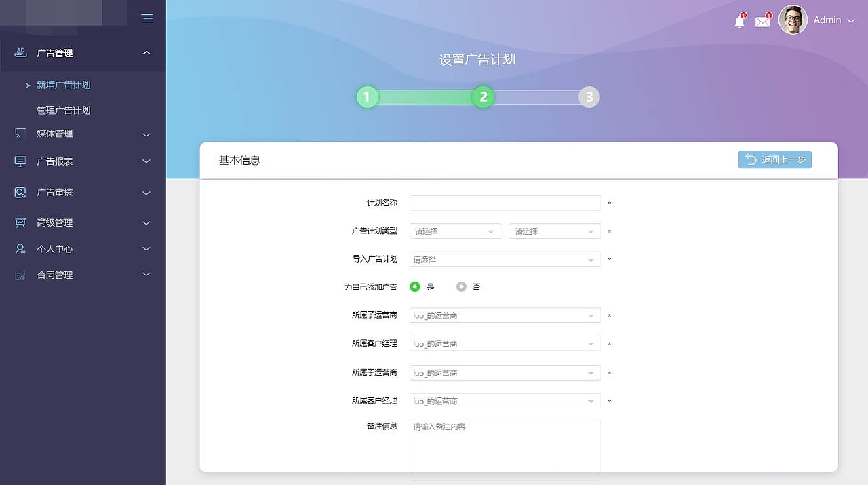Click the step 2 circle

[483, 97]
